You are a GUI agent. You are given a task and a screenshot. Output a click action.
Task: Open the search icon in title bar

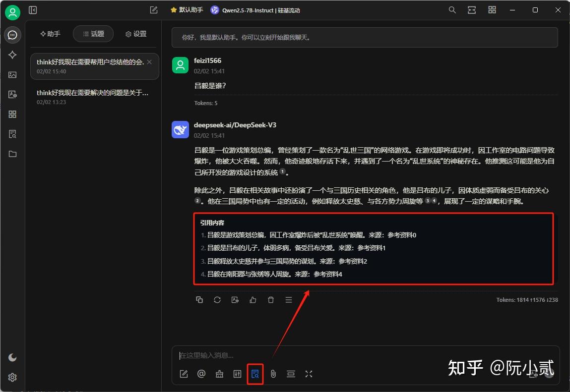point(452,10)
